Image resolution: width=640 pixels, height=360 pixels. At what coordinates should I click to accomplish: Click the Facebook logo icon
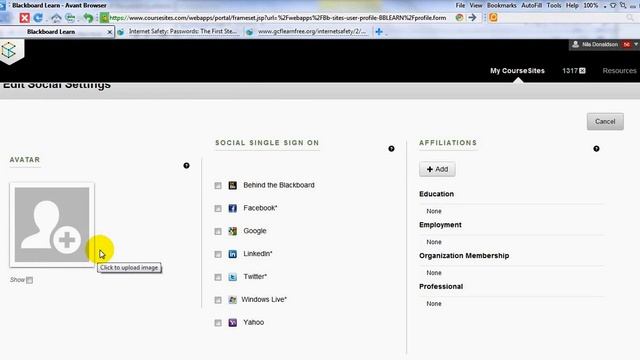233,208
